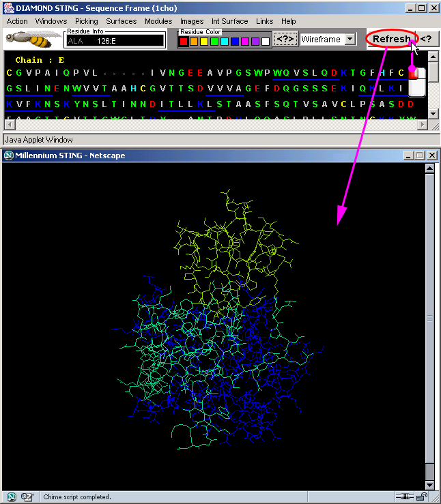
Task: Open the Int Surface menu
Action: tap(230, 21)
